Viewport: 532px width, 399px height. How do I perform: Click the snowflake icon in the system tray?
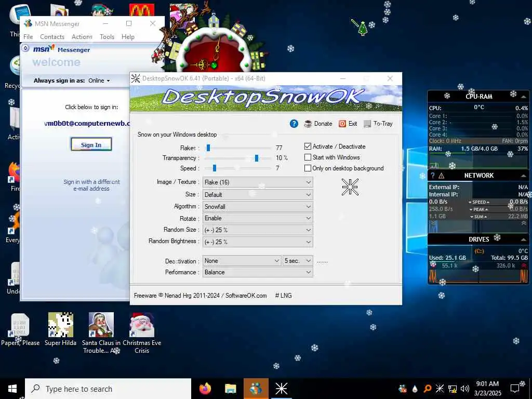[x=440, y=389]
